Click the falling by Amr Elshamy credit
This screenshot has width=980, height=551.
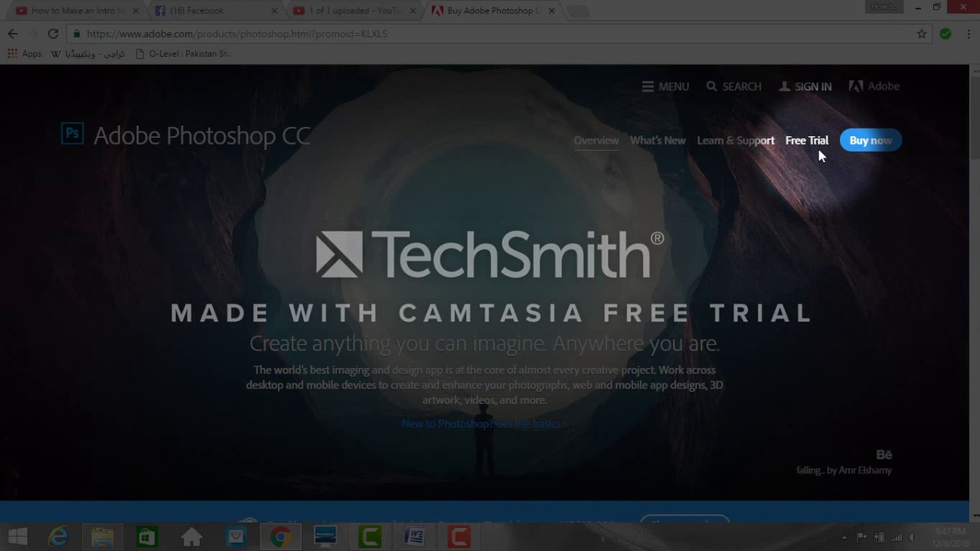(x=844, y=470)
